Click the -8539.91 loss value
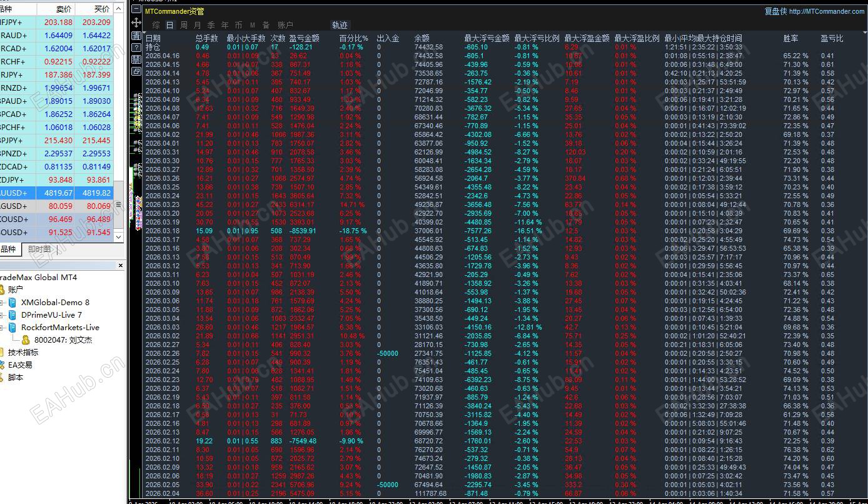This screenshot has width=868, height=504. pyautogui.click(x=303, y=231)
